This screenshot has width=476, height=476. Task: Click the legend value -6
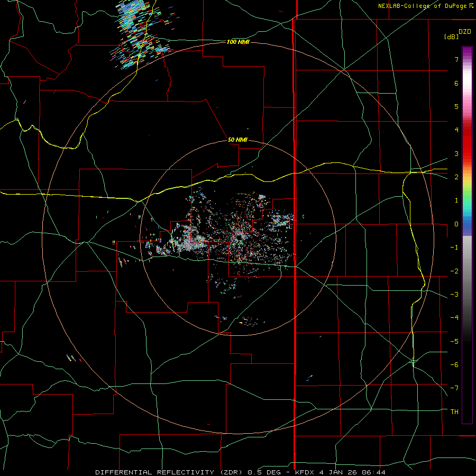pos(454,365)
